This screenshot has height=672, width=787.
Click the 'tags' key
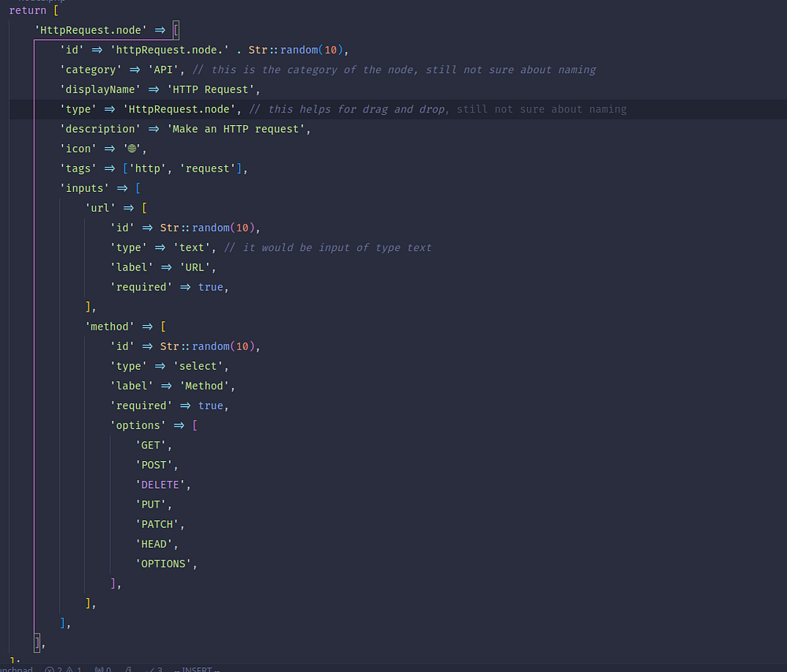(78, 168)
